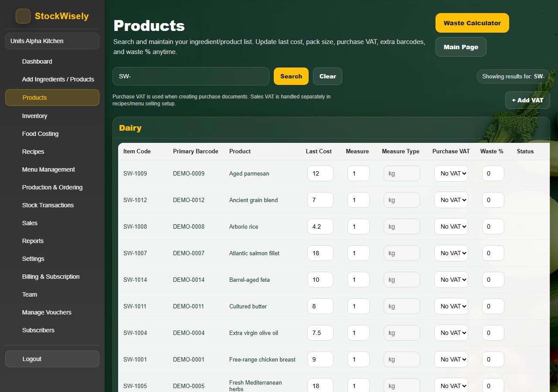558x392 pixels.
Task: Click the Showing results for: SW- badge
Action: coord(513,76)
